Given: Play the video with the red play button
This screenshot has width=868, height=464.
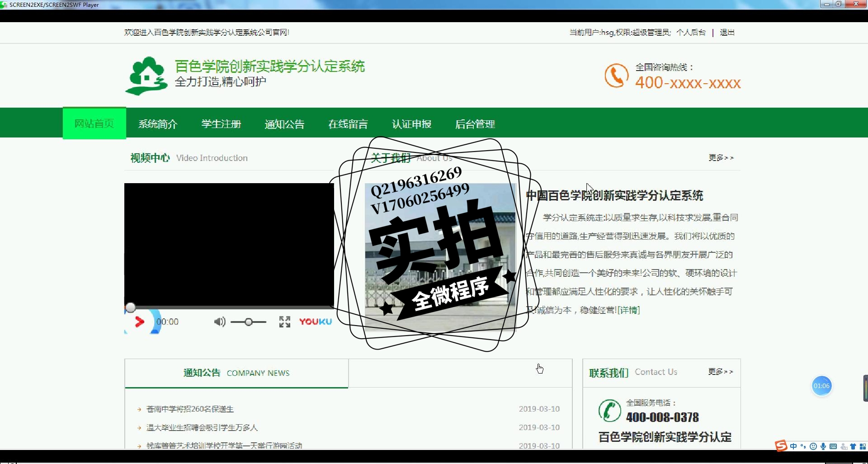Looking at the screenshot, I should pyautogui.click(x=140, y=322).
